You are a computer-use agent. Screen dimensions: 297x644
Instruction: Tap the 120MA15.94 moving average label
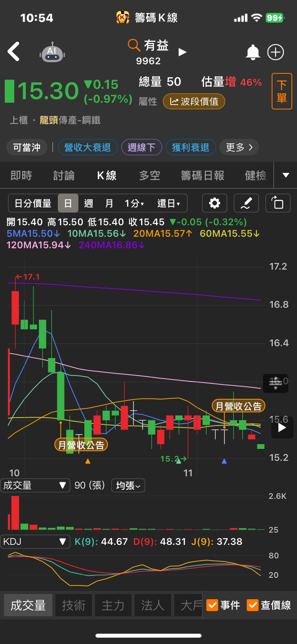[39, 245]
